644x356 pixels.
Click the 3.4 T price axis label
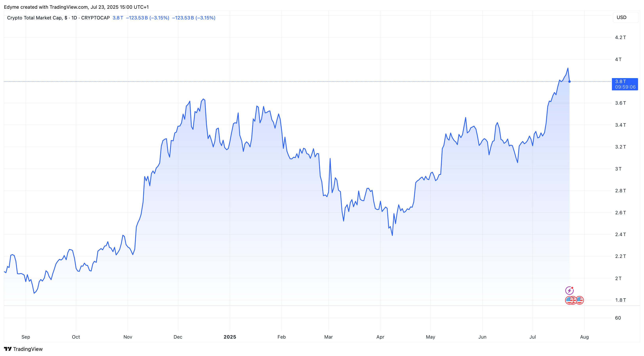pos(620,125)
